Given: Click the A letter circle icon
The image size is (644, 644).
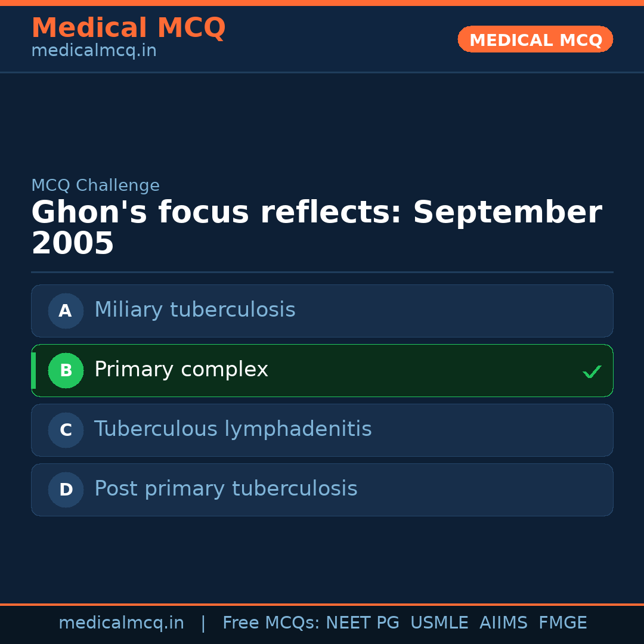Looking at the screenshot, I should point(66,311).
